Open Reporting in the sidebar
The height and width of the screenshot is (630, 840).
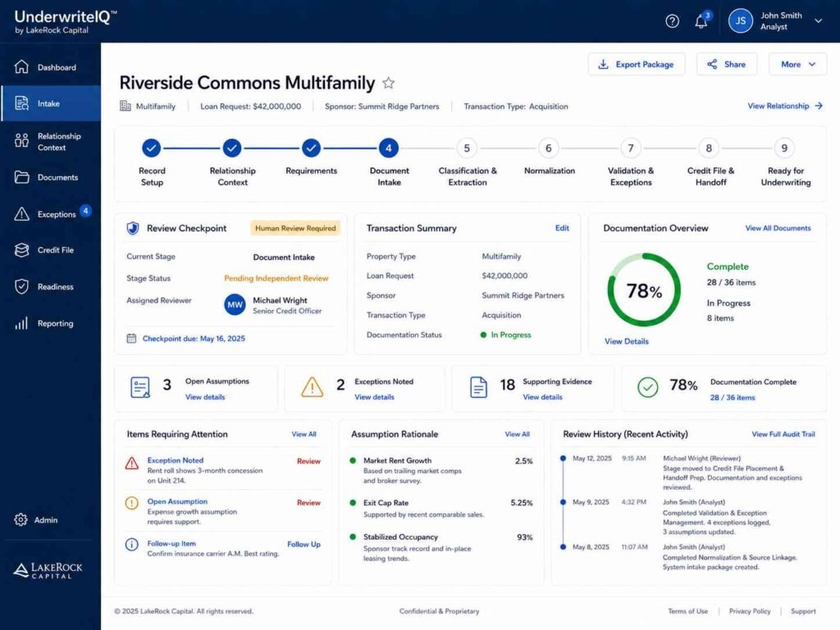[x=50, y=323]
